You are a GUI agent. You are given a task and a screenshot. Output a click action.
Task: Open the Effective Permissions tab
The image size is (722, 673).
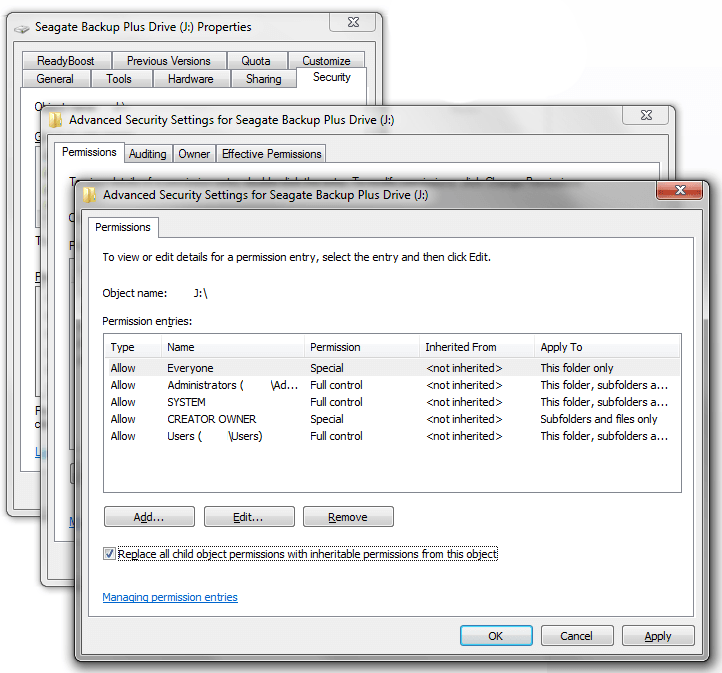(272, 154)
